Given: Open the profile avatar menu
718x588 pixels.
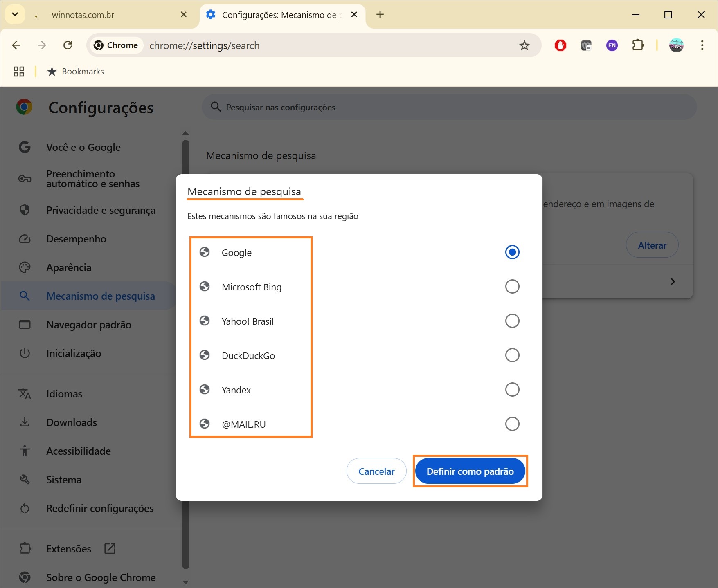Looking at the screenshot, I should click(x=676, y=45).
